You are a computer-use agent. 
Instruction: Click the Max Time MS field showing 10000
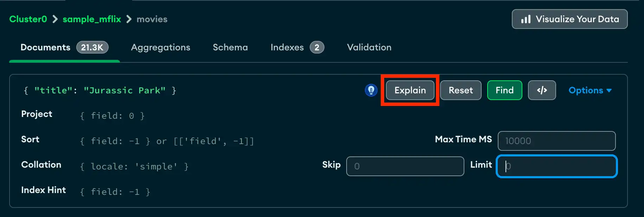click(556, 141)
